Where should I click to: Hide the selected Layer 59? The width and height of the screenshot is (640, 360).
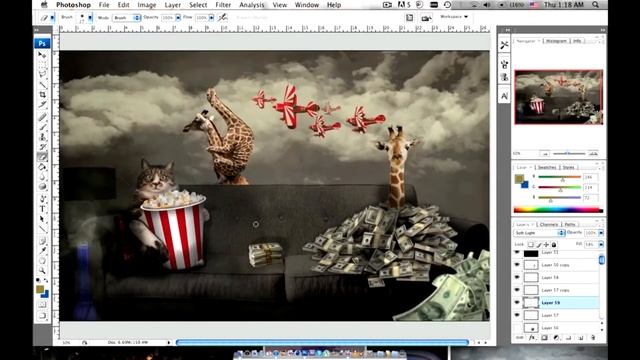coord(517,302)
